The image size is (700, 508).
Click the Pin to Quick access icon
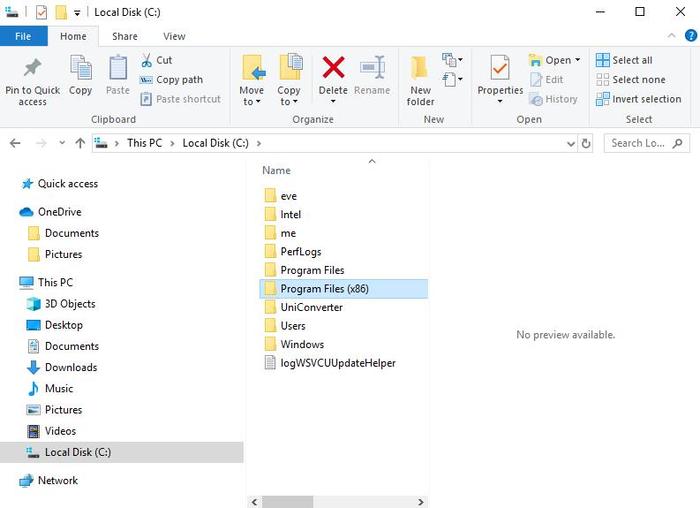click(32, 68)
